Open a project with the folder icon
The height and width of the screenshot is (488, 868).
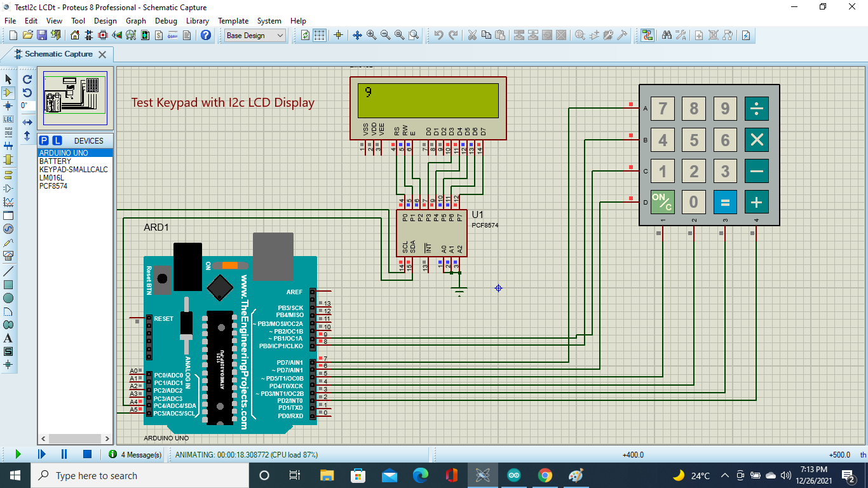pos(28,36)
